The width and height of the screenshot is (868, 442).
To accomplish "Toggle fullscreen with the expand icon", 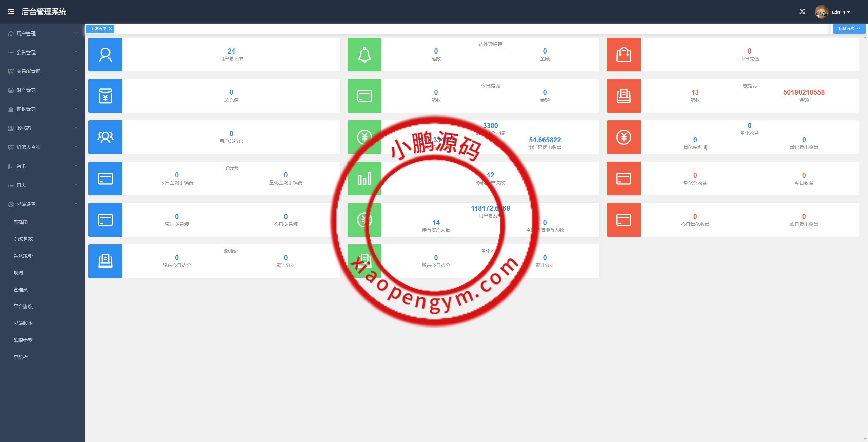I will coord(802,12).
